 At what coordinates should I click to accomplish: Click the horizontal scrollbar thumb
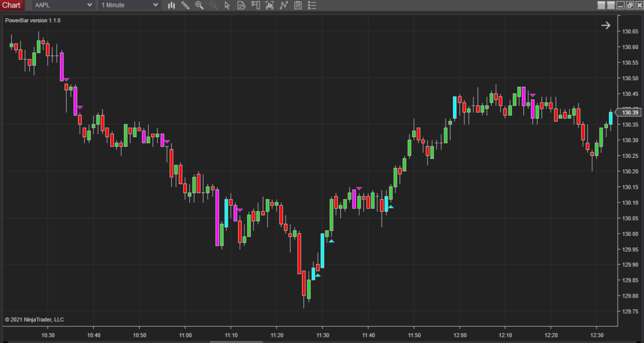point(236,342)
